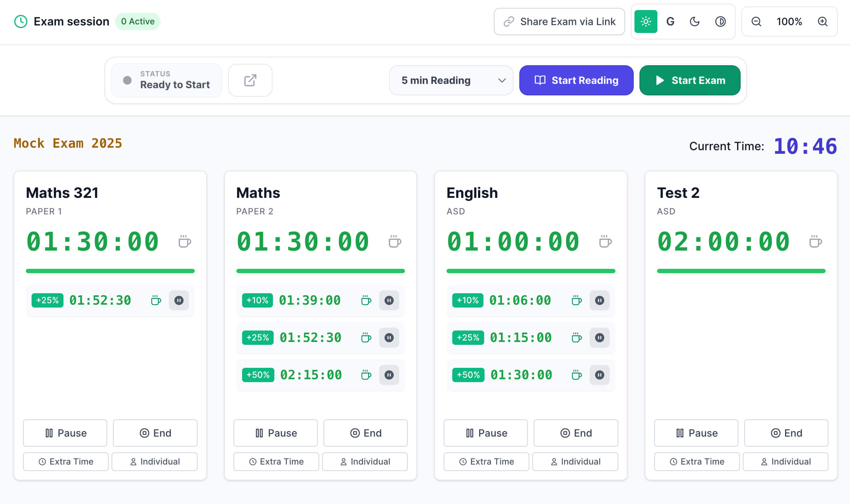The image size is (850, 504).
Task: Click the zoom out magnifier icon
Action: point(756,22)
